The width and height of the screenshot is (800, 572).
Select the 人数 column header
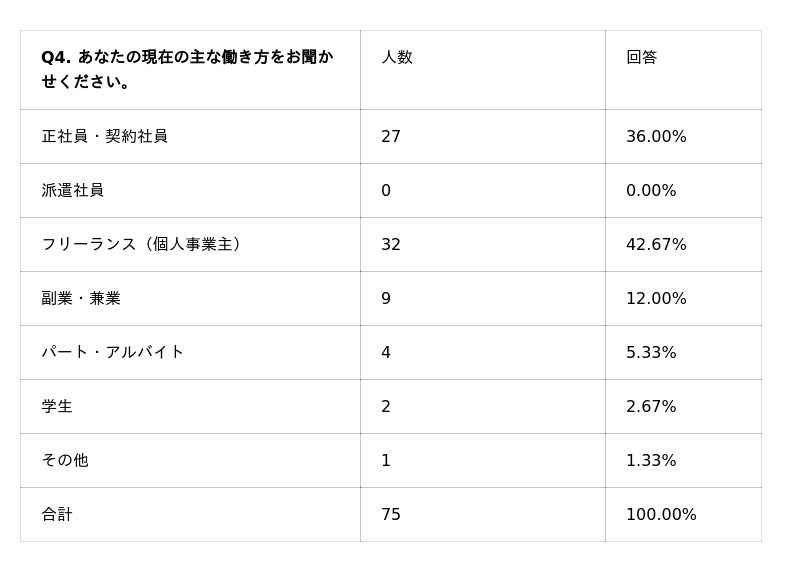click(397, 57)
